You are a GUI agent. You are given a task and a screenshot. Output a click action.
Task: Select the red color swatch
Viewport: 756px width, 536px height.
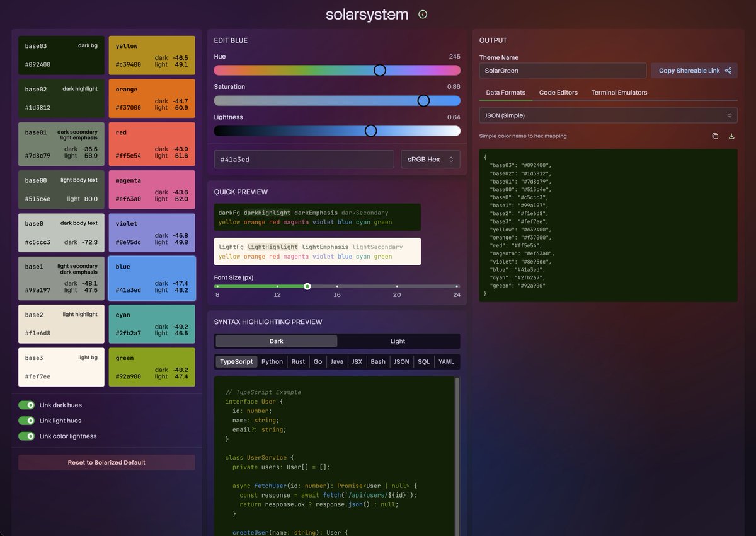coord(152,144)
